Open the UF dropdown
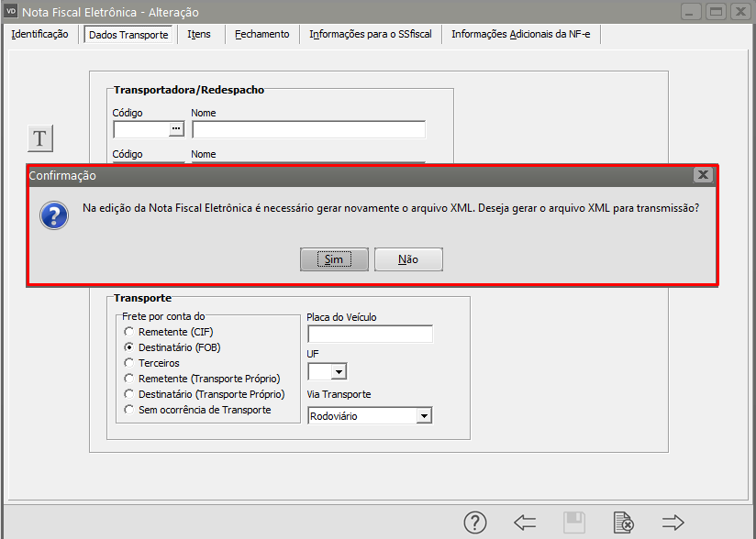This screenshot has height=539, width=756. (339, 371)
